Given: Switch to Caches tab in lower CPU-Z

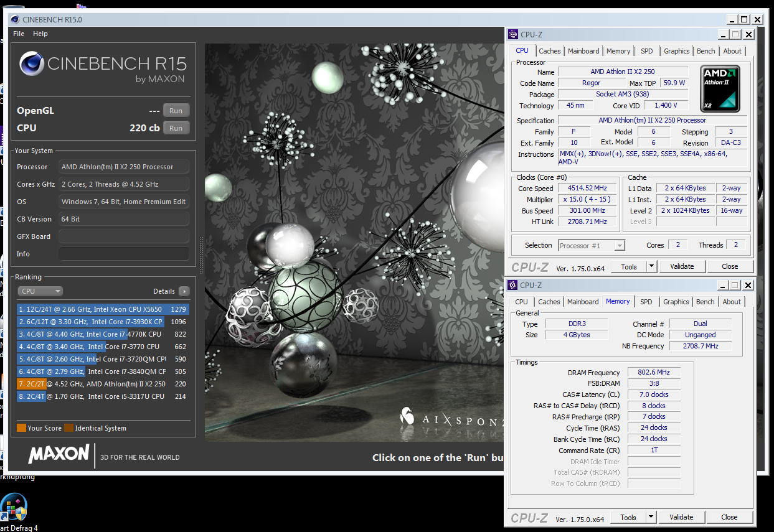Looking at the screenshot, I should coord(549,302).
